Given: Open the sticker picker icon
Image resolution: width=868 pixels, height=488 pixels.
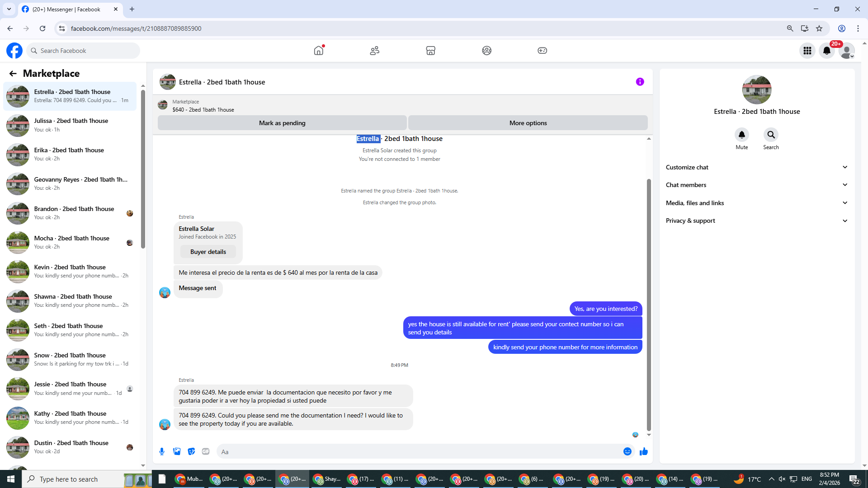Looking at the screenshot, I should coord(191,451).
